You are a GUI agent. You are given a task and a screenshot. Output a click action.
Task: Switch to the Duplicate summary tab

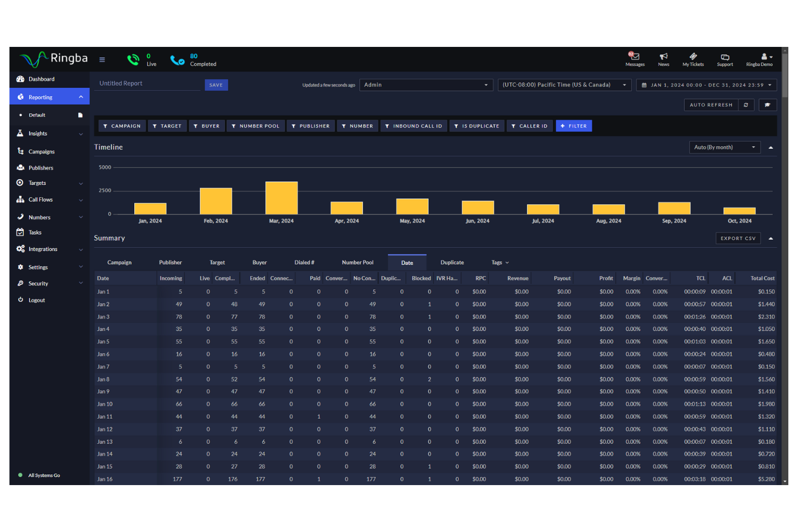coord(452,262)
